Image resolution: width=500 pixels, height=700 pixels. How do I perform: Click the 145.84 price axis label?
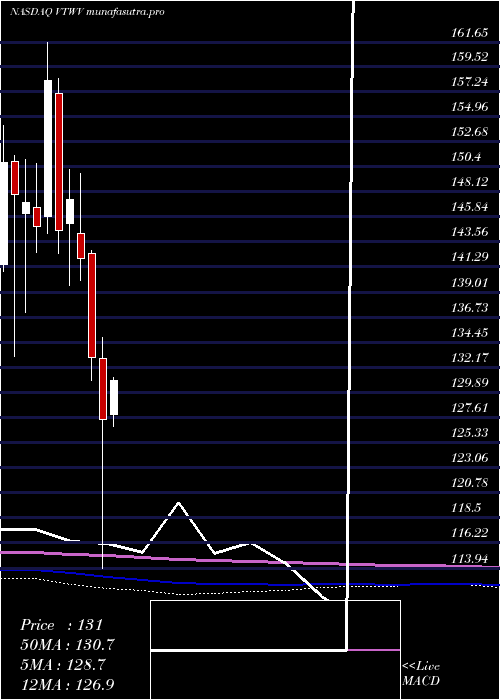(470, 207)
